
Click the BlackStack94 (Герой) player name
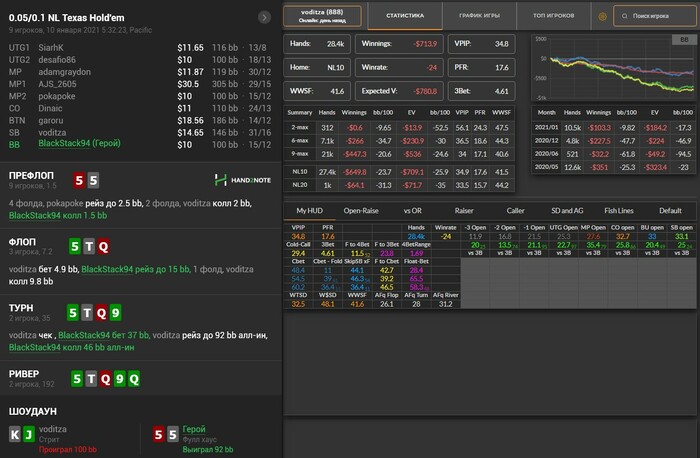[x=79, y=143]
